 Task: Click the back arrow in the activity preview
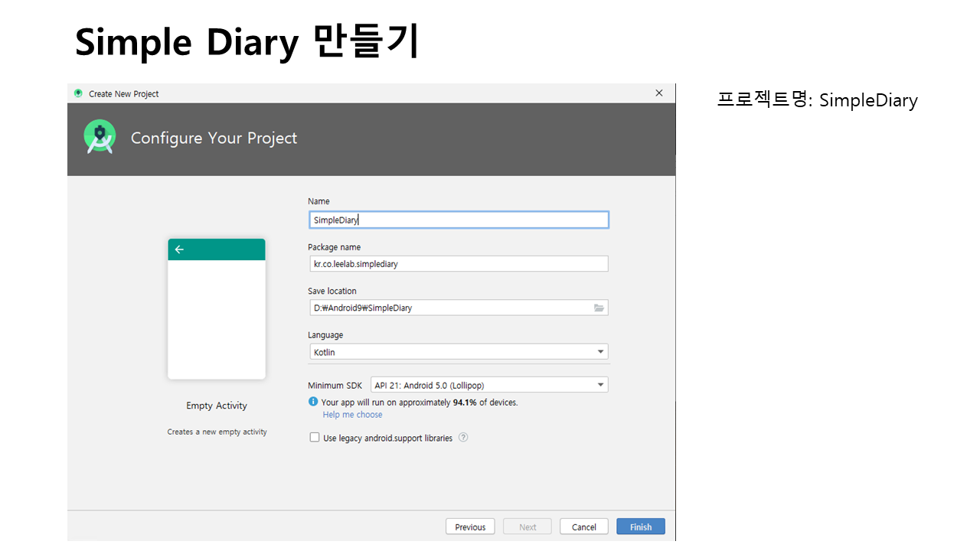click(x=179, y=249)
